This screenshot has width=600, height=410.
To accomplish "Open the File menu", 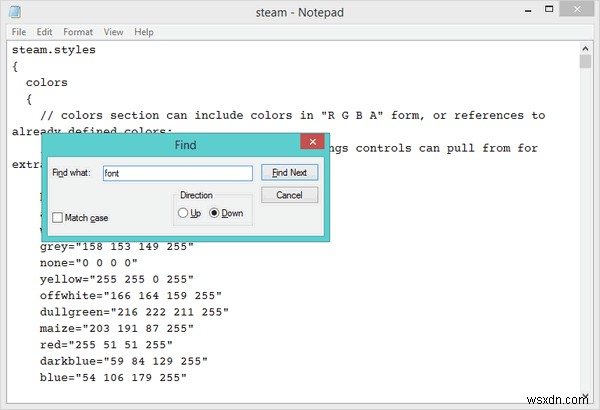I will (x=19, y=32).
